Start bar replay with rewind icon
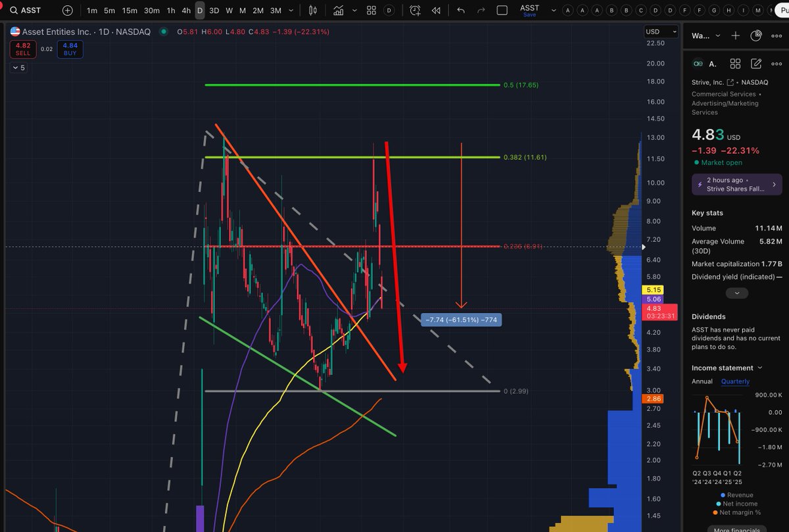789x532 pixels. (436, 11)
